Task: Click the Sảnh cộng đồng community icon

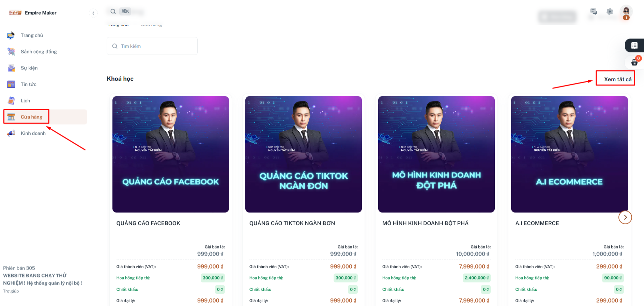Action: tap(11, 52)
